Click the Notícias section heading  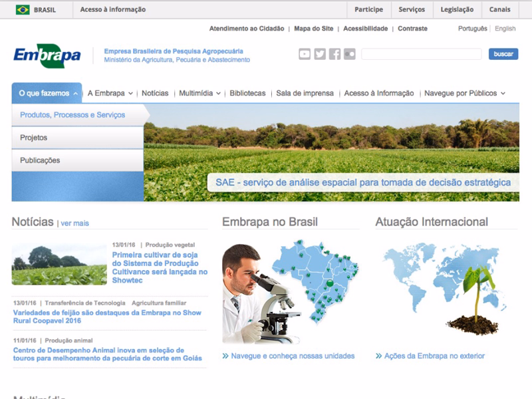click(x=33, y=222)
